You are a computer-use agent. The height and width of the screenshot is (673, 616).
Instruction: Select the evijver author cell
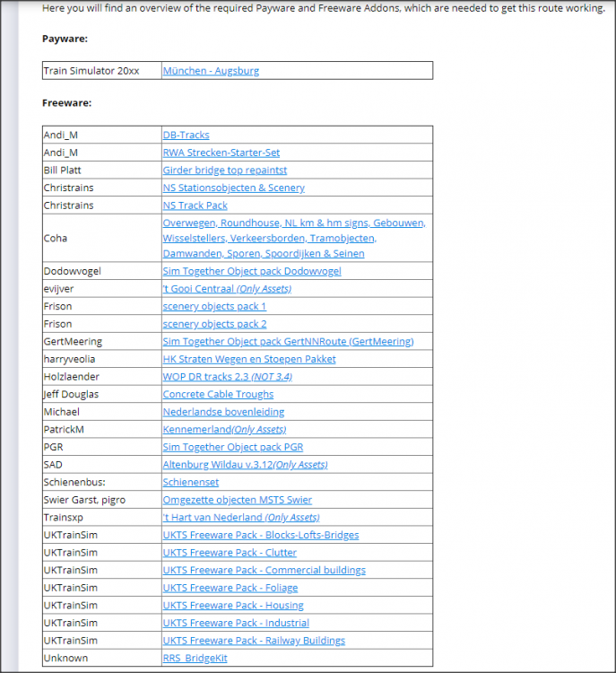(102, 289)
